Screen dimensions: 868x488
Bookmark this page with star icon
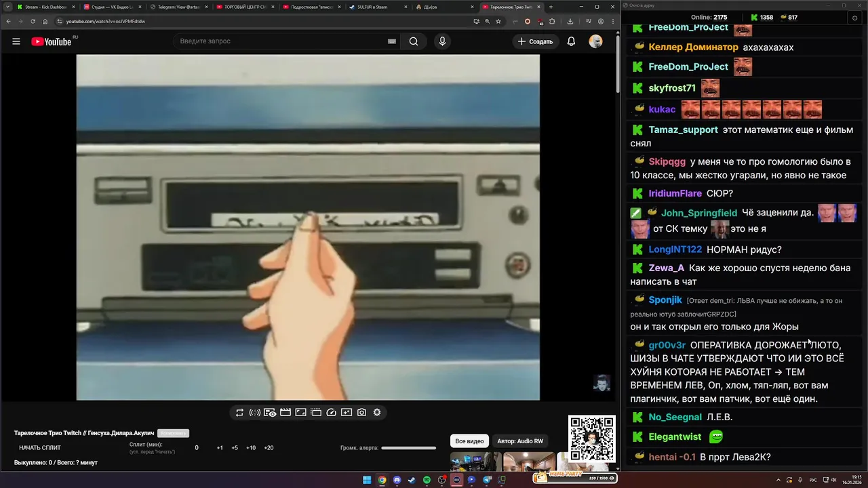498,21
